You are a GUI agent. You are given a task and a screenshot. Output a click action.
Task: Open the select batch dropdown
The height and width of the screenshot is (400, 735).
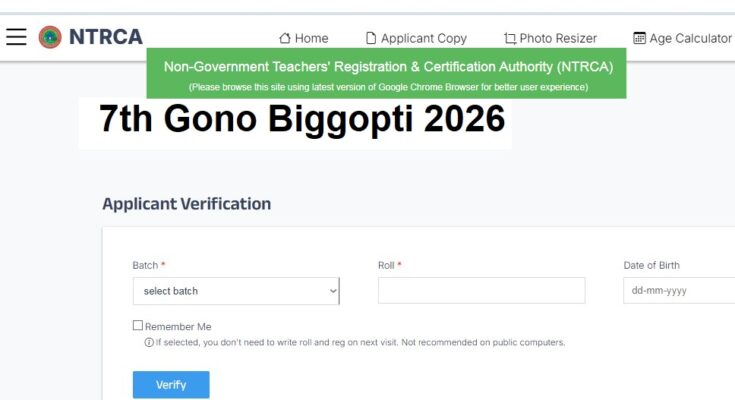(x=234, y=291)
